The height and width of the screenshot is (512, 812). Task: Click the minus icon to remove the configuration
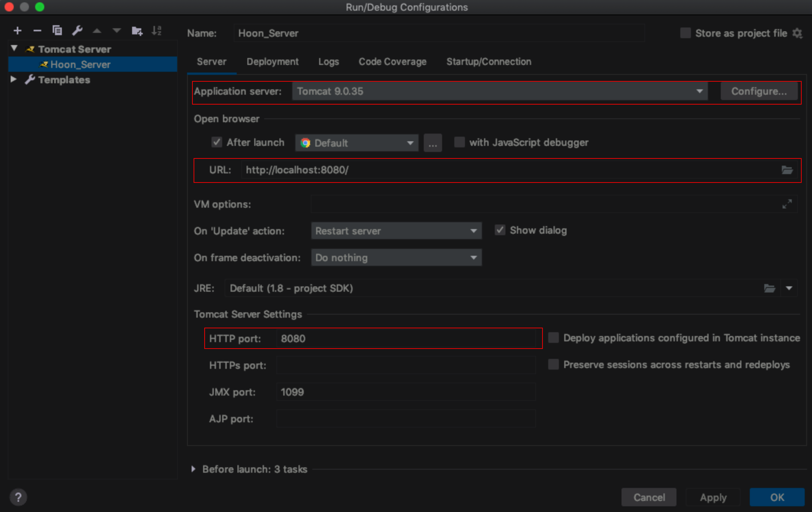click(x=37, y=31)
